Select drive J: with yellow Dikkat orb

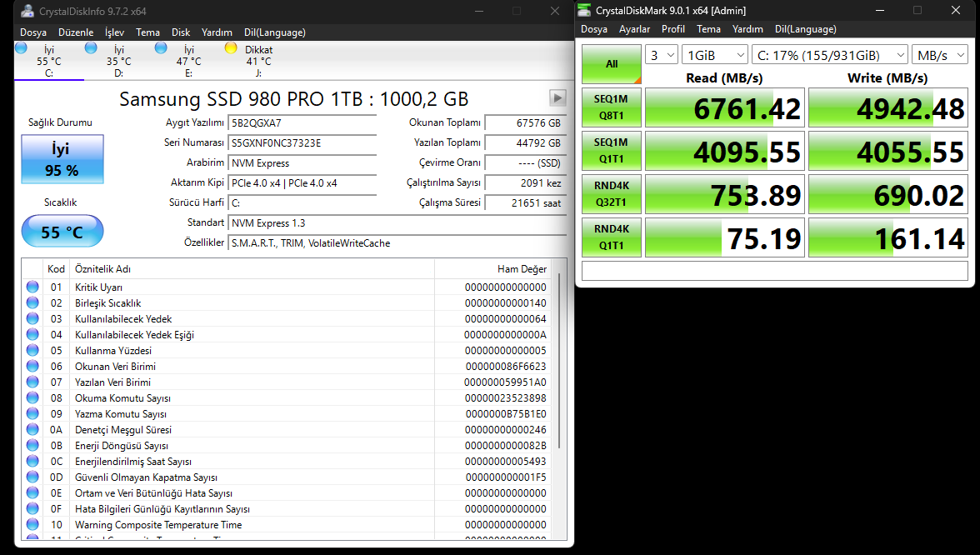pos(258,61)
